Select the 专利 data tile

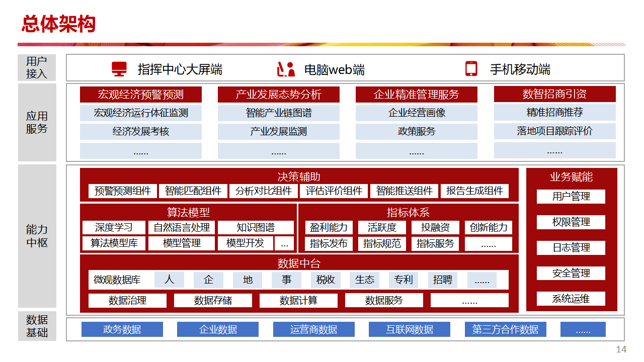(x=404, y=280)
